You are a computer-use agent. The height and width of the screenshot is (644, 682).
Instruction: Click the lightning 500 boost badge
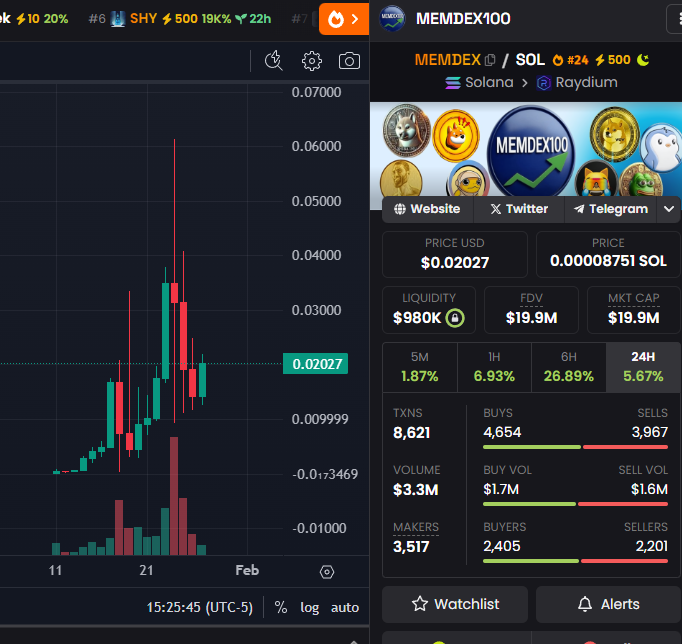click(x=612, y=60)
